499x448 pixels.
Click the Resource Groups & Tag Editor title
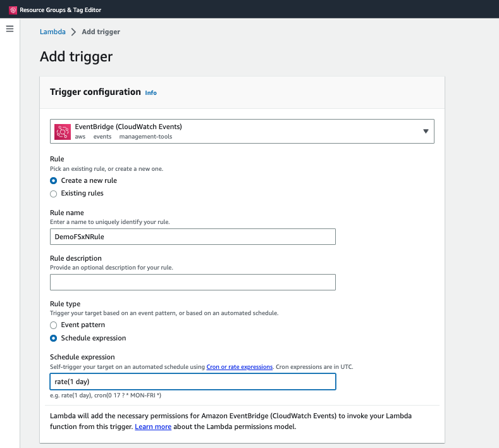[x=61, y=10]
